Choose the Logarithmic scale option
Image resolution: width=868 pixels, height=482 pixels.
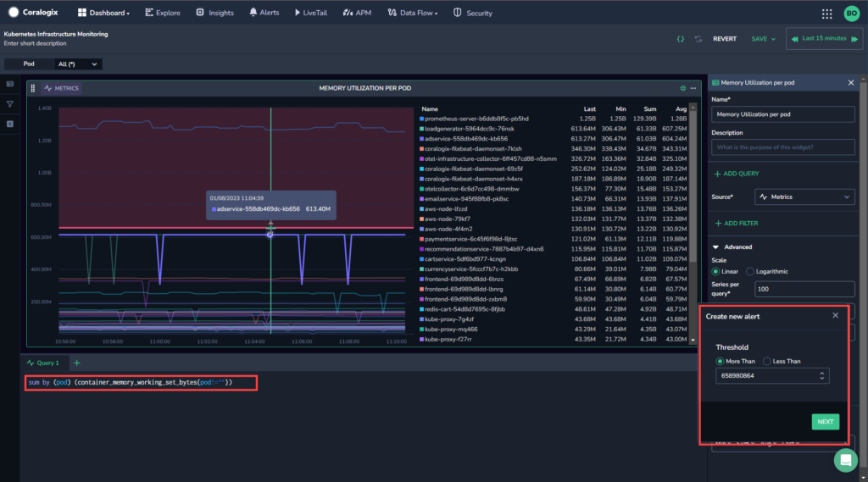(x=749, y=272)
